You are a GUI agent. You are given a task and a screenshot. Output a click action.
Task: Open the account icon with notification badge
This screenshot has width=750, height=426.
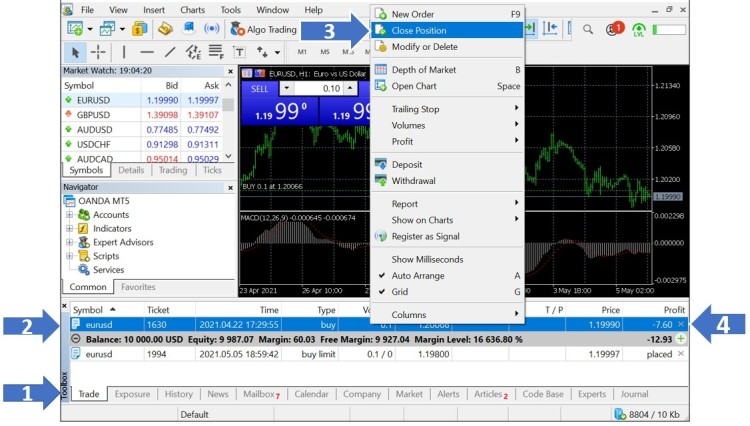point(613,30)
